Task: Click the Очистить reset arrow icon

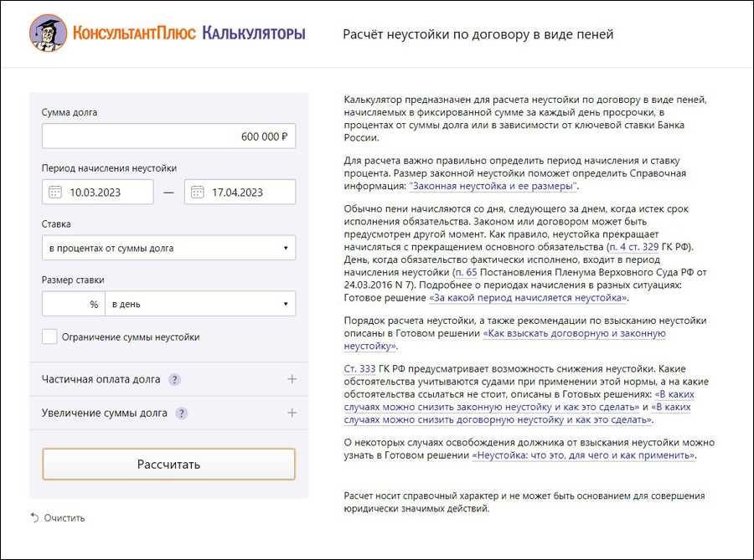Action: coord(34,517)
